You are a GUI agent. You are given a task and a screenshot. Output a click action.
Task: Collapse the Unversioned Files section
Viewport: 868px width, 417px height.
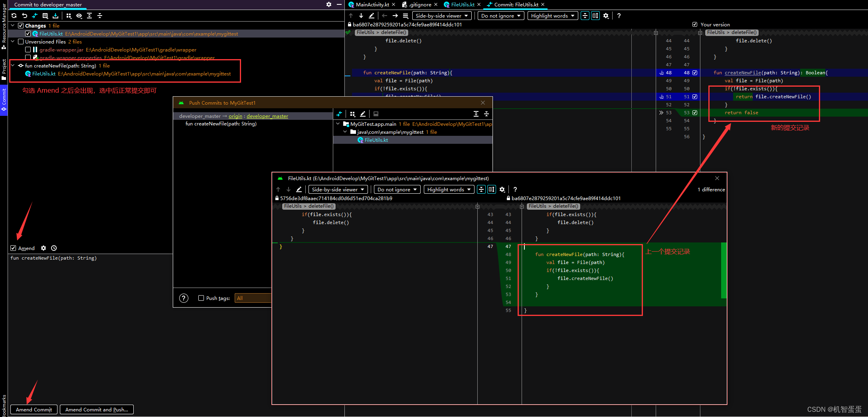click(12, 41)
